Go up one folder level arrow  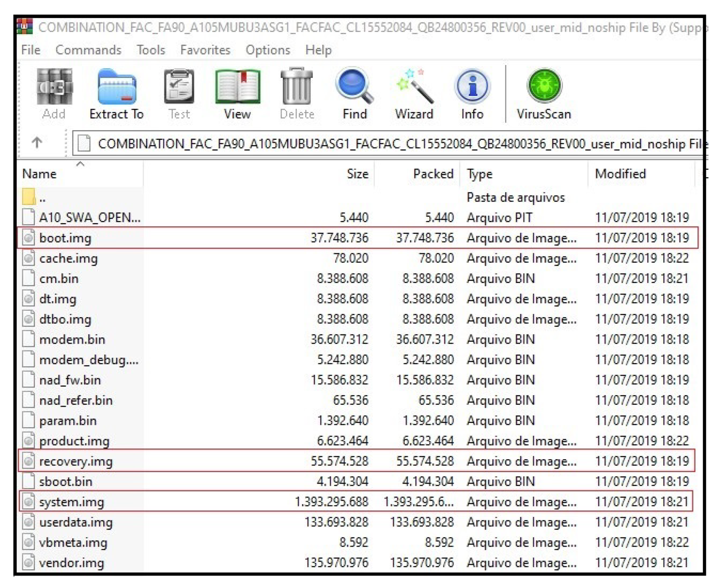(x=37, y=142)
